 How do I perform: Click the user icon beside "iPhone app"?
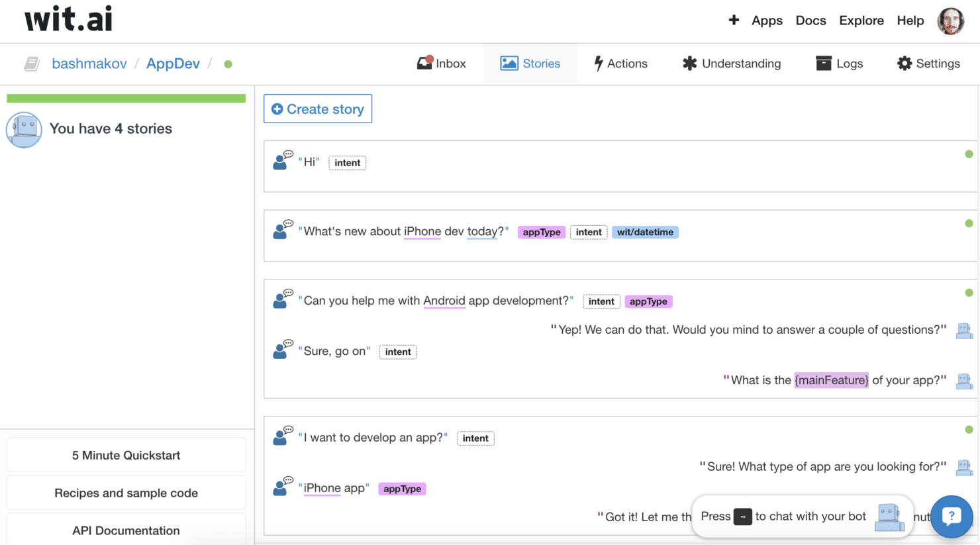pyautogui.click(x=283, y=486)
